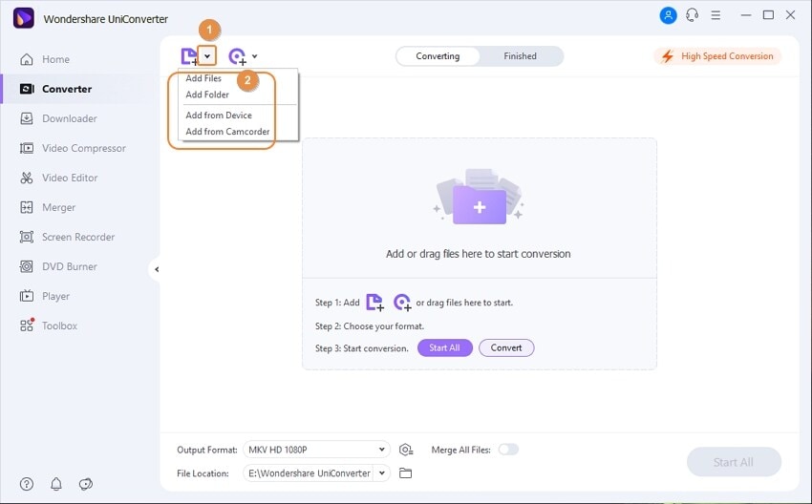Click the 'Merge All Files:' label
Image resolution: width=812 pixels, height=504 pixels.
460,451
